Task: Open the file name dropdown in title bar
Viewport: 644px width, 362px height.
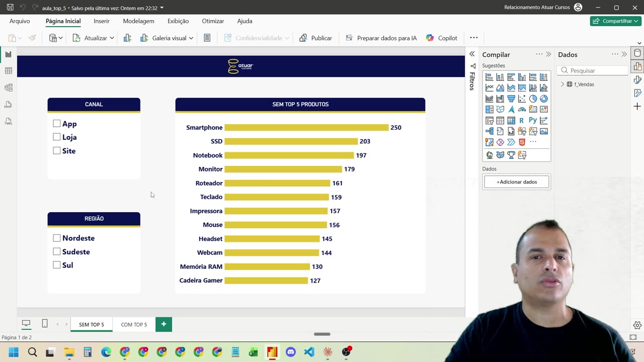Action: 162,8
